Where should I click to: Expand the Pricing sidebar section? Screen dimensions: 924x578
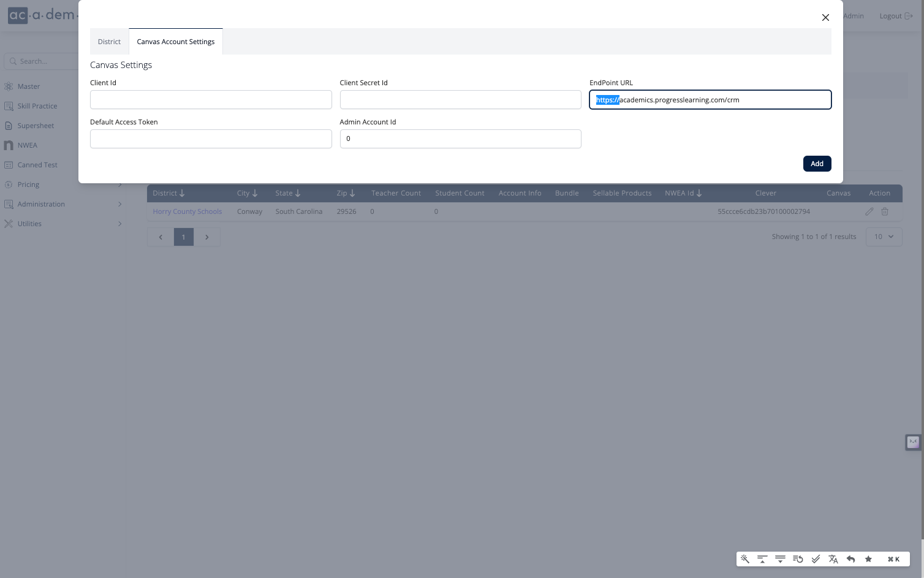(63, 184)
